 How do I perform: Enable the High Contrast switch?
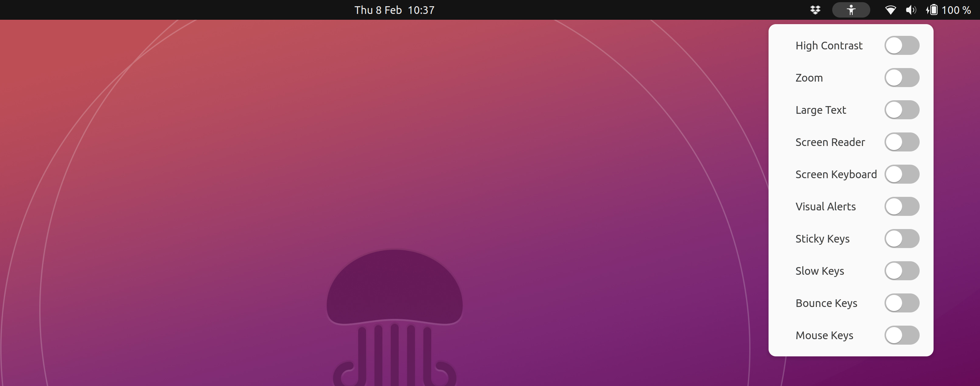point(902,45)
